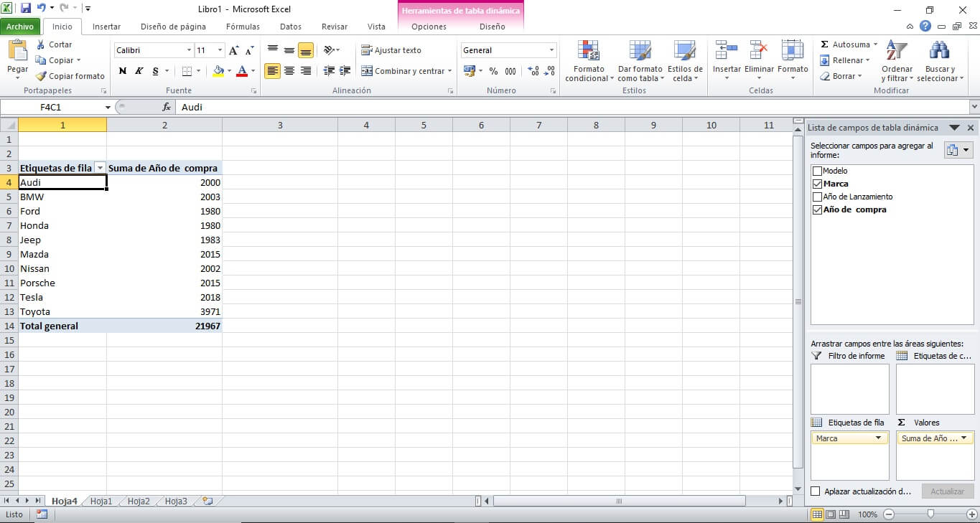This screenshot has width=980, height=523.
Task: Toggle italic K formatting
Action: pos(139,71)
